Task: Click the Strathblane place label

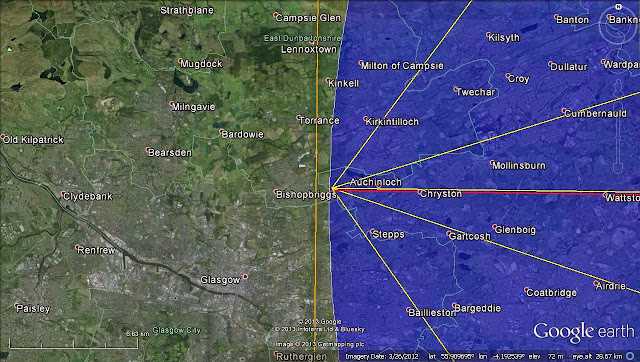Action: 187,11
